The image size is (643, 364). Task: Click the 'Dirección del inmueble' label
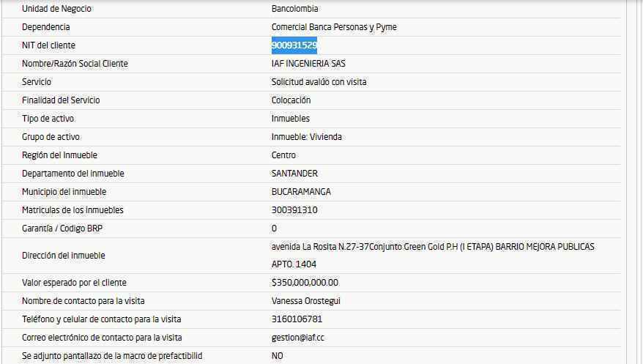click(x=64, y=256)
